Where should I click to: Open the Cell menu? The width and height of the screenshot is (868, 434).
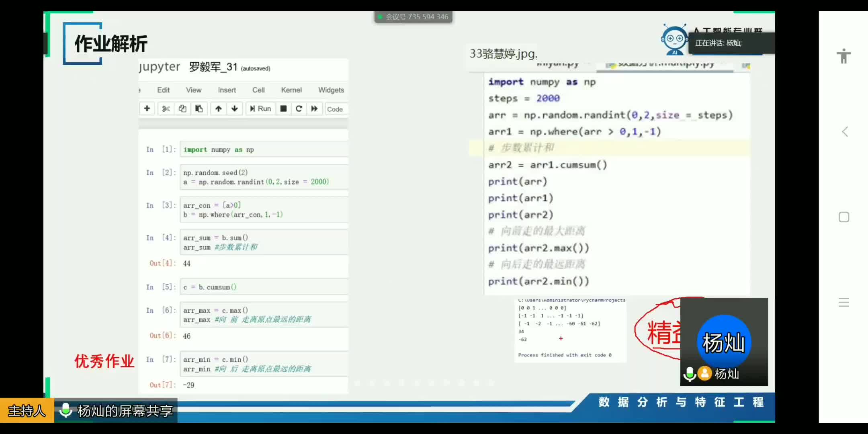(258, 90)
